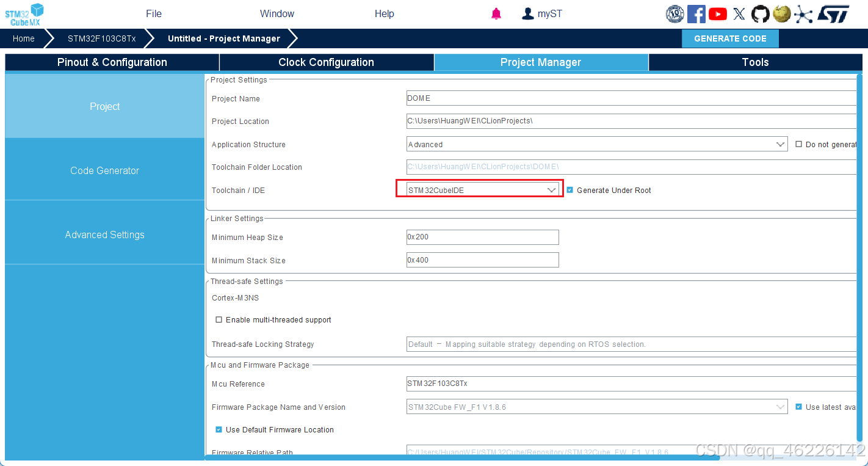
Task: Open the Facebook icon link
Action: tap(696, 13)
